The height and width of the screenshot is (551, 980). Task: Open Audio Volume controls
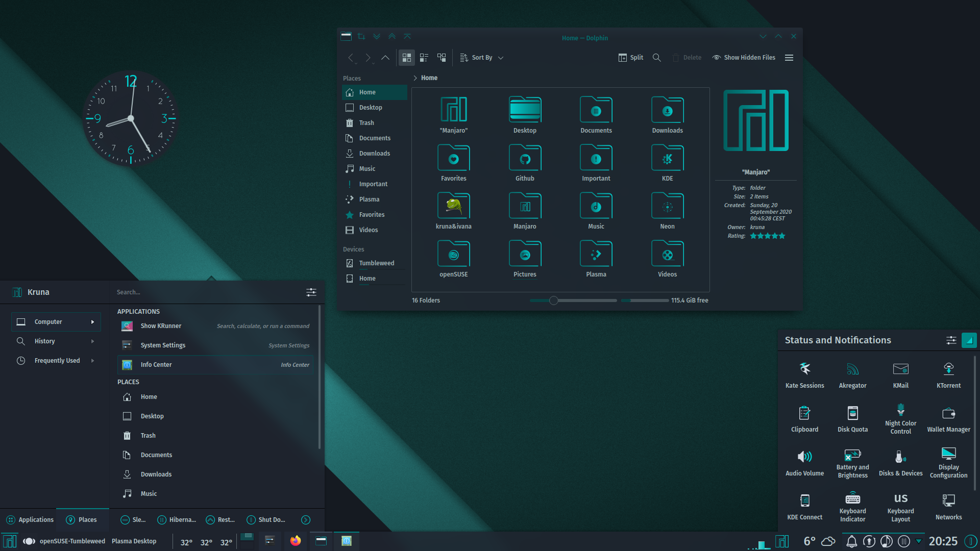(805, 463)
